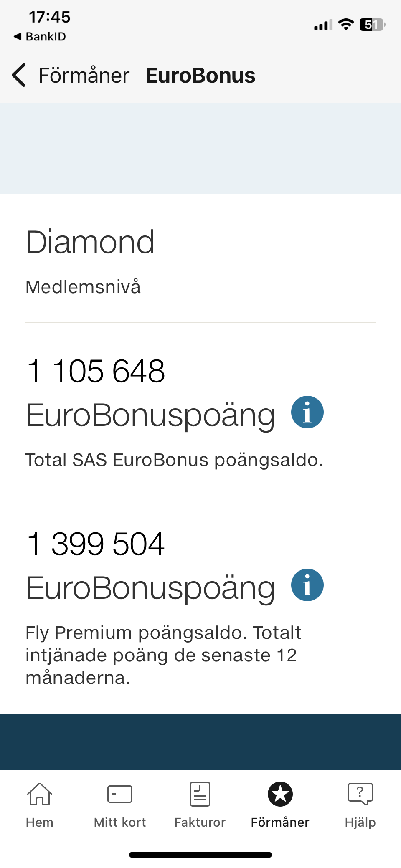This screenshot has height=868, width=401.
Task: Open info for Fly Premium points balance
Action: tap(307, 585)
